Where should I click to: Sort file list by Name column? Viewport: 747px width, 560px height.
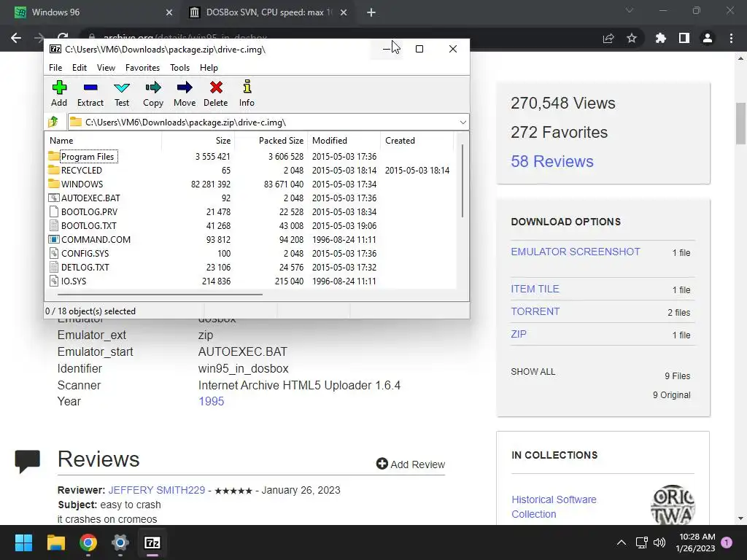point(104,141)
